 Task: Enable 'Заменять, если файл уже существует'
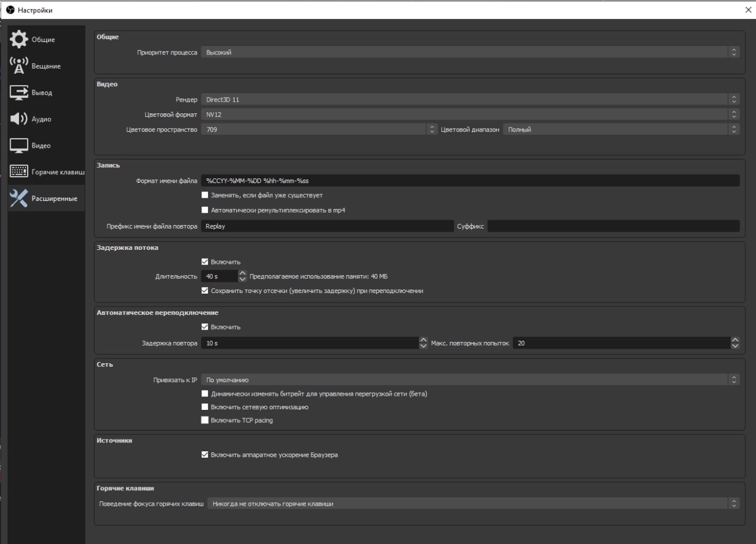click(205, 195)
